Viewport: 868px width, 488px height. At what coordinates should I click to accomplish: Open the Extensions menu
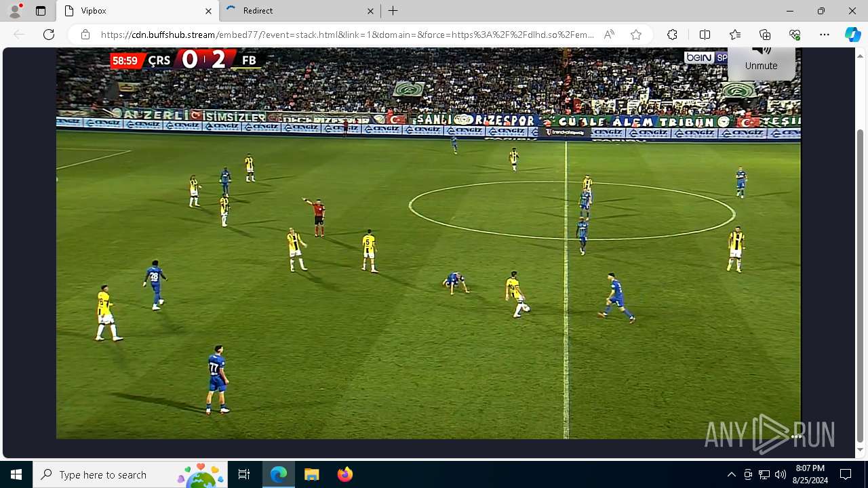[672, 35]
